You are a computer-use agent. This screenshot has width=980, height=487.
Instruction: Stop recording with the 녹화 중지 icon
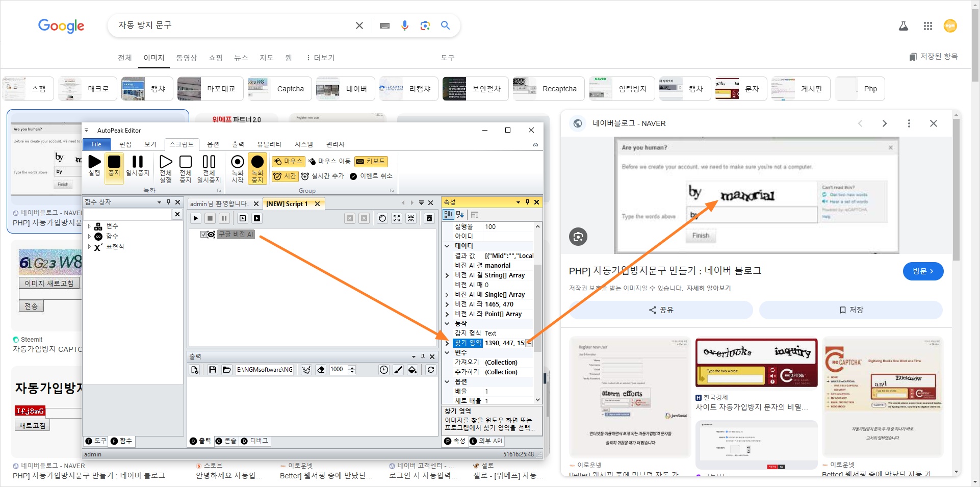point(257,169)
